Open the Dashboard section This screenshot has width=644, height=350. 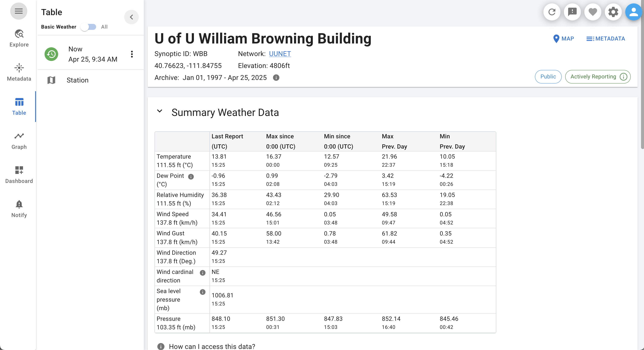(19, 175)
